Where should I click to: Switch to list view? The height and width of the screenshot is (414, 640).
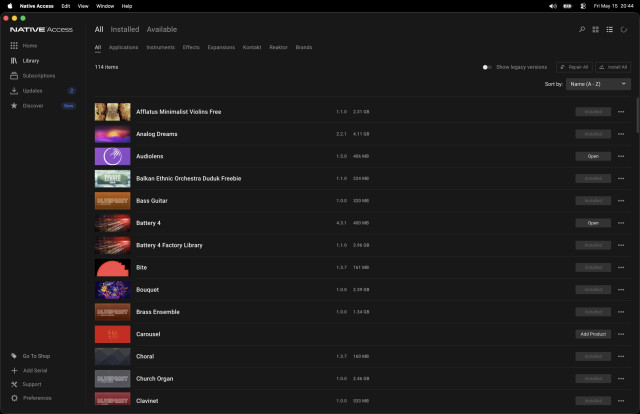coord(609,29)
